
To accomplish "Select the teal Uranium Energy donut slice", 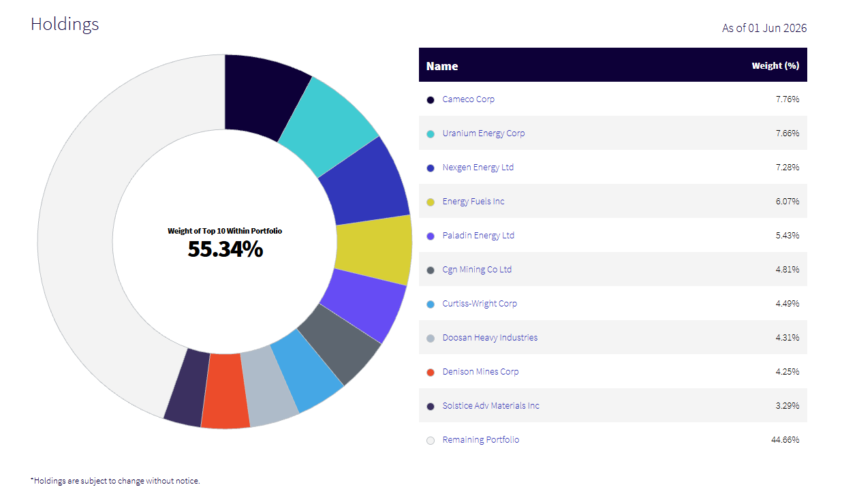I will (x=329, y=124).
